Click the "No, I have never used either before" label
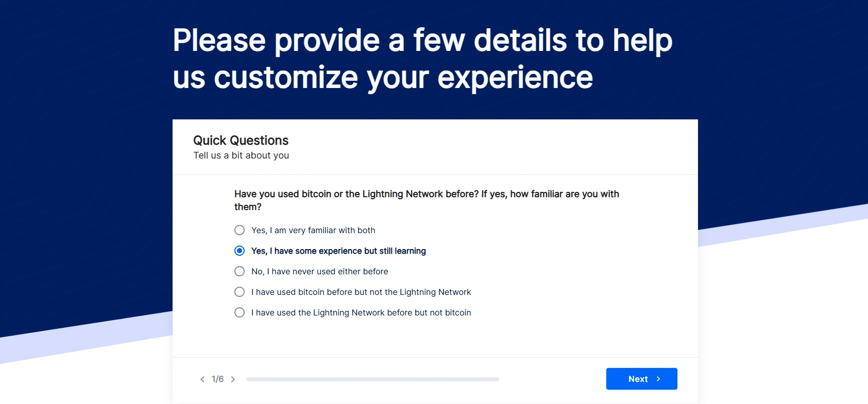Screen dimensions: 868x404 (319, 271)
